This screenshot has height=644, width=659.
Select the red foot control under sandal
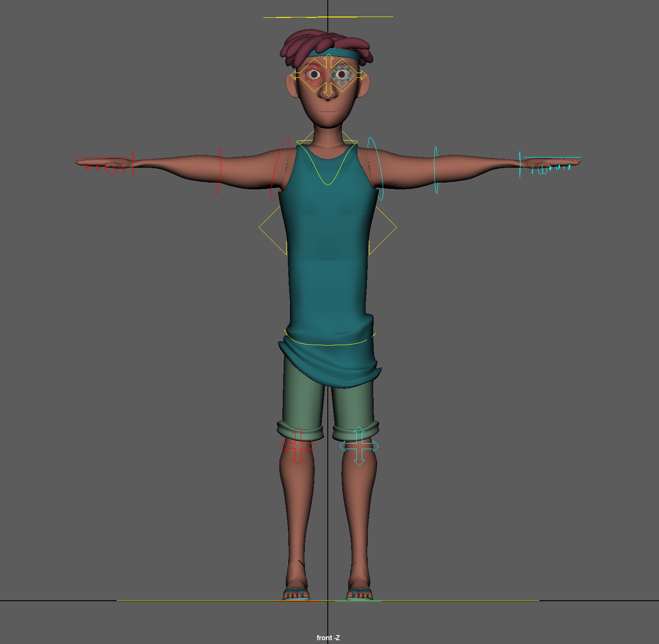coord(298,601)
